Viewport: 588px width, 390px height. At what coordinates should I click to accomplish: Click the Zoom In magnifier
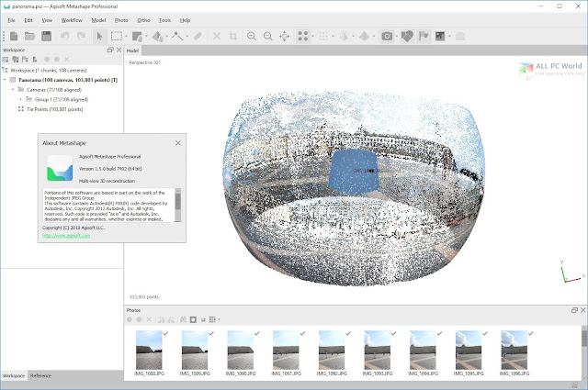[252, 36]
